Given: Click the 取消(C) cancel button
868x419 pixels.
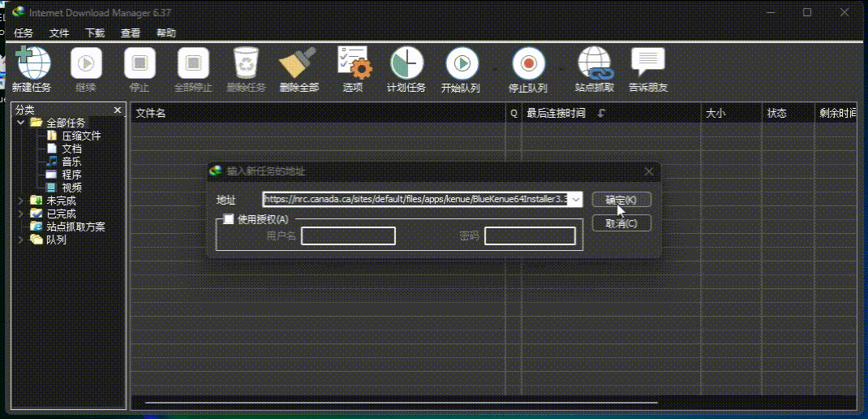Looking at the screenshot, I should (621, 223).
